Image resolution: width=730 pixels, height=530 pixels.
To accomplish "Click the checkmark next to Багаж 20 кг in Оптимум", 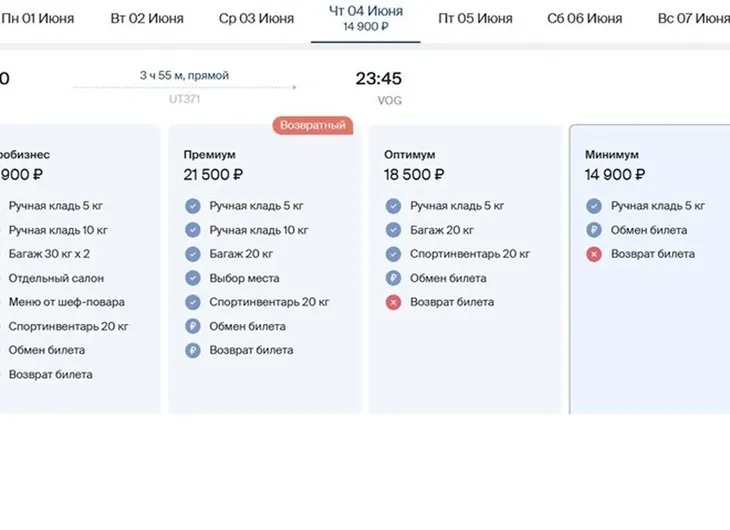I will click(393, 230).
